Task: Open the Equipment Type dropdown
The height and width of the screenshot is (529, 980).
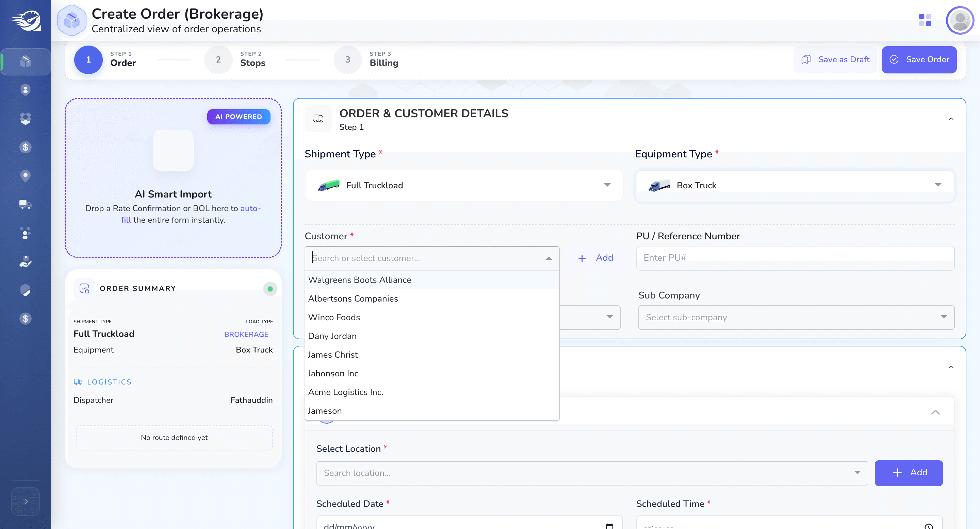Action: (x=795, y=185)
